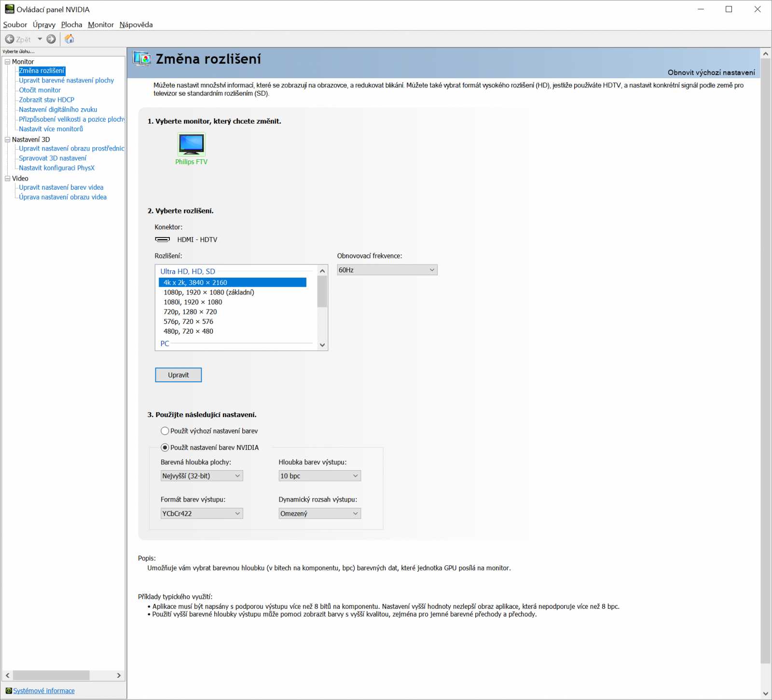
Task: Open the Monitor menu
Action: tap(101, 25)
